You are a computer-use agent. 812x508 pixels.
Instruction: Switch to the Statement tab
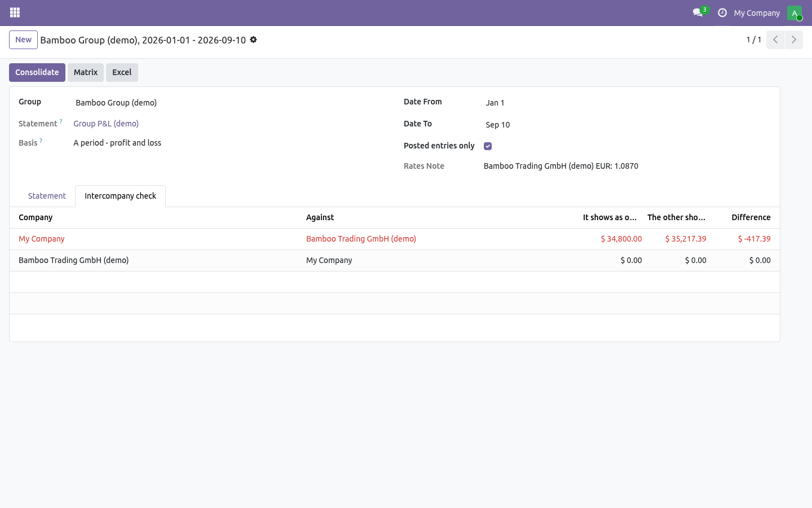click(47, 196)
